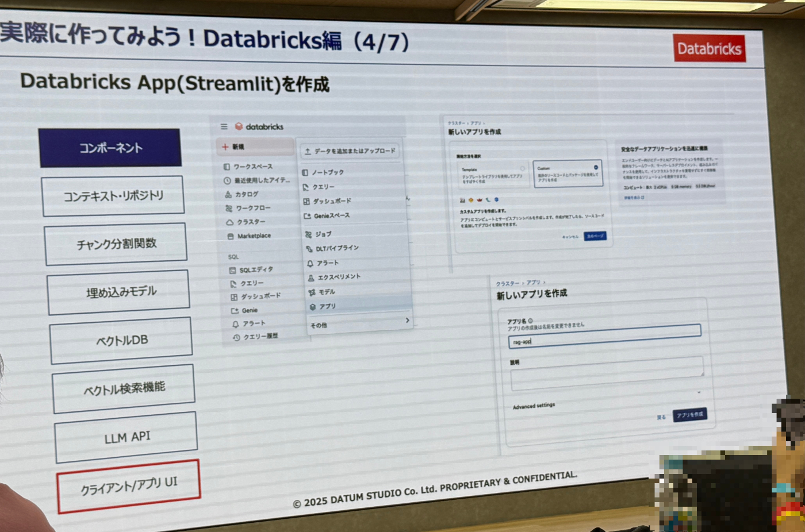Click the コンポーネント header box

110,148
